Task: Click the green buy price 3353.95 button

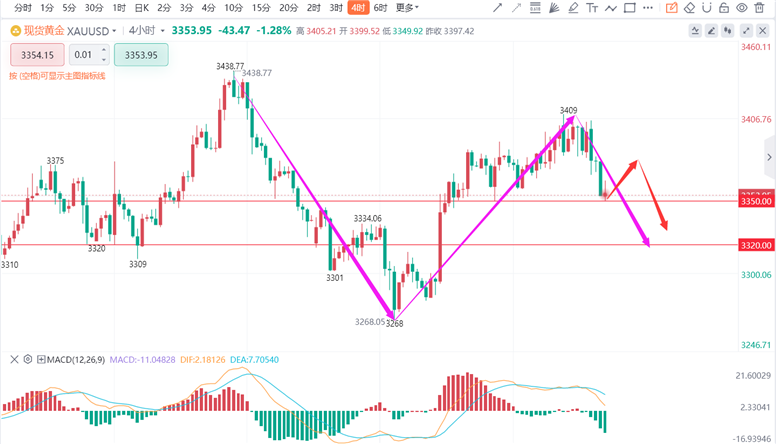Action: point(141,55)
